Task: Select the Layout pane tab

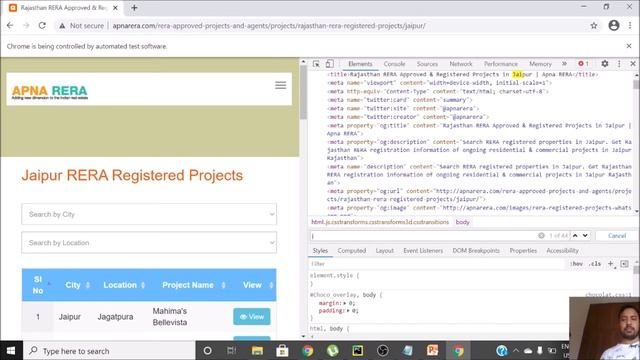Action: [384, 251]
